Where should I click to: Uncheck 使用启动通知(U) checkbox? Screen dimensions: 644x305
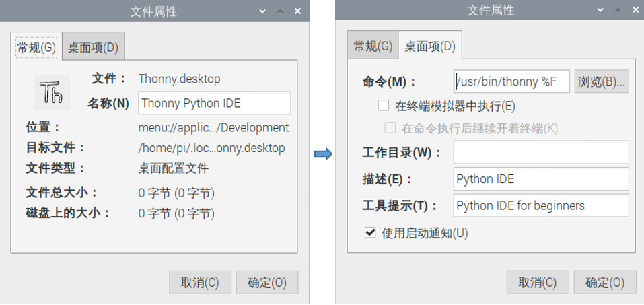[x=370, y=233]
